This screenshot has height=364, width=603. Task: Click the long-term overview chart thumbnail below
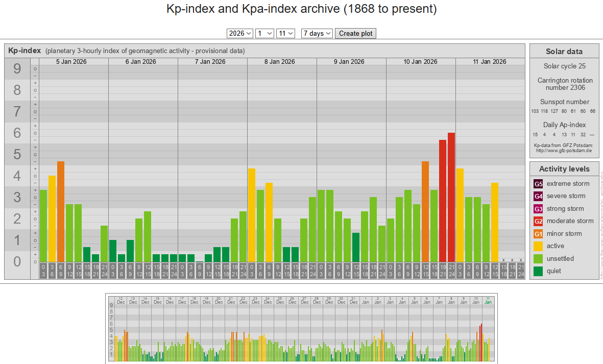(x=301, y=328)
